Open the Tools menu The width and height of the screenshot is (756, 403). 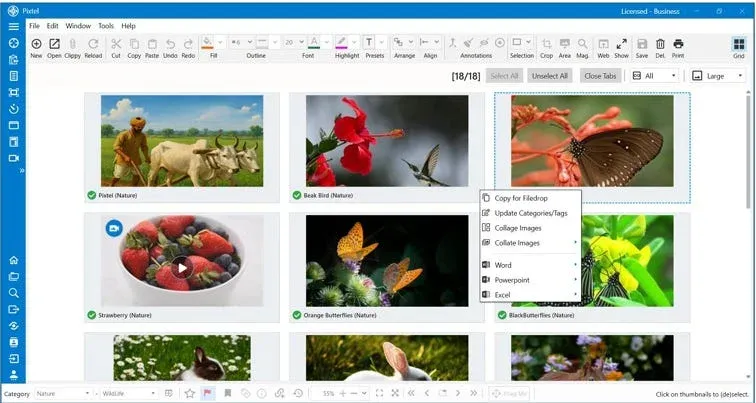point(106,26)
